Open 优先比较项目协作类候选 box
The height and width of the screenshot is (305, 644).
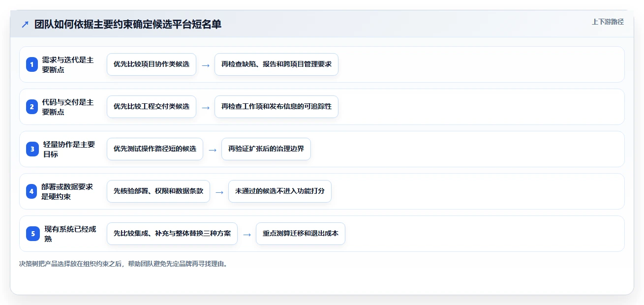pos(152,64)
